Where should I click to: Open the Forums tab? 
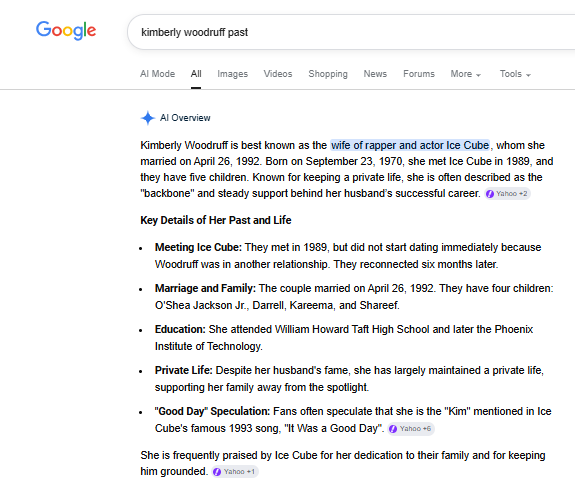click(419, 74)
